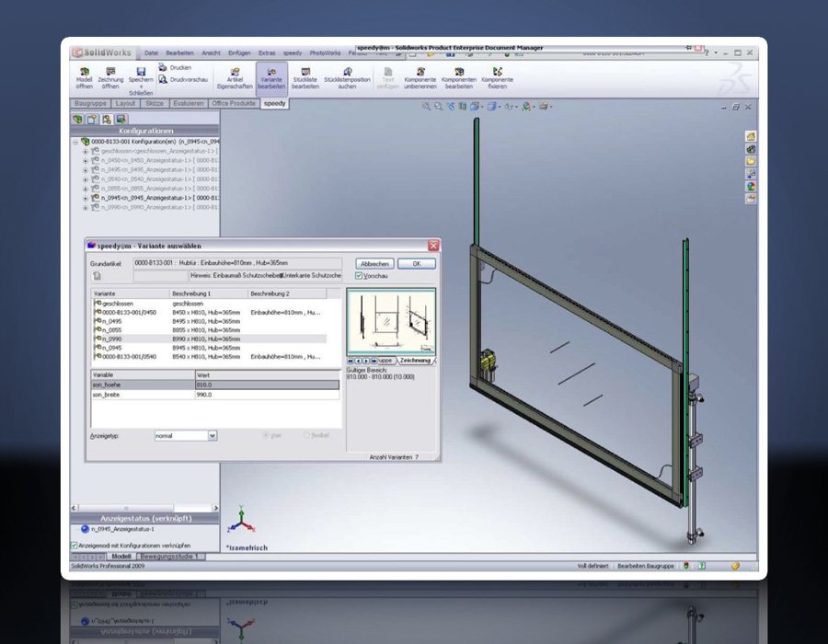Click Stücklistenposition suchen icon
The width and height of the screenshot is (828, 644).
tap(347, 78)
